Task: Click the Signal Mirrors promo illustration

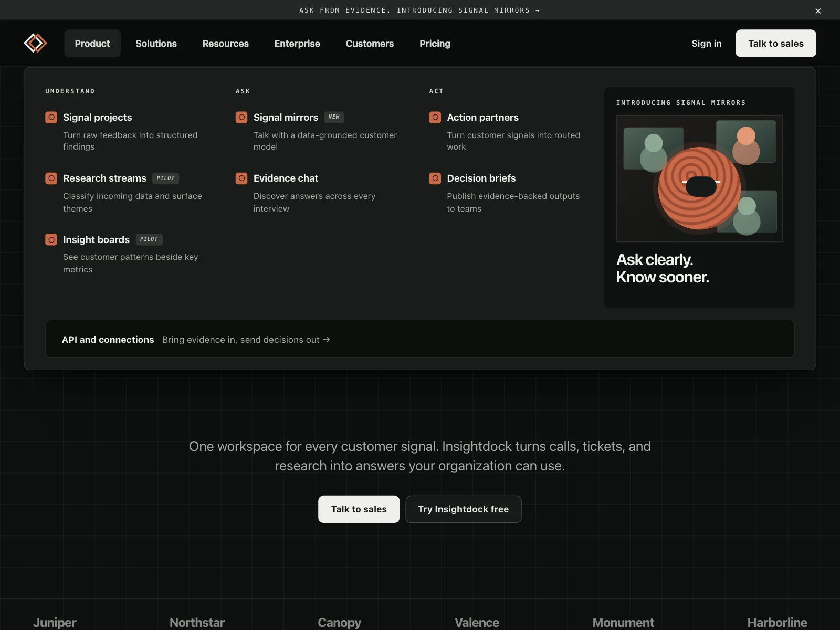Action: point(699,178)
